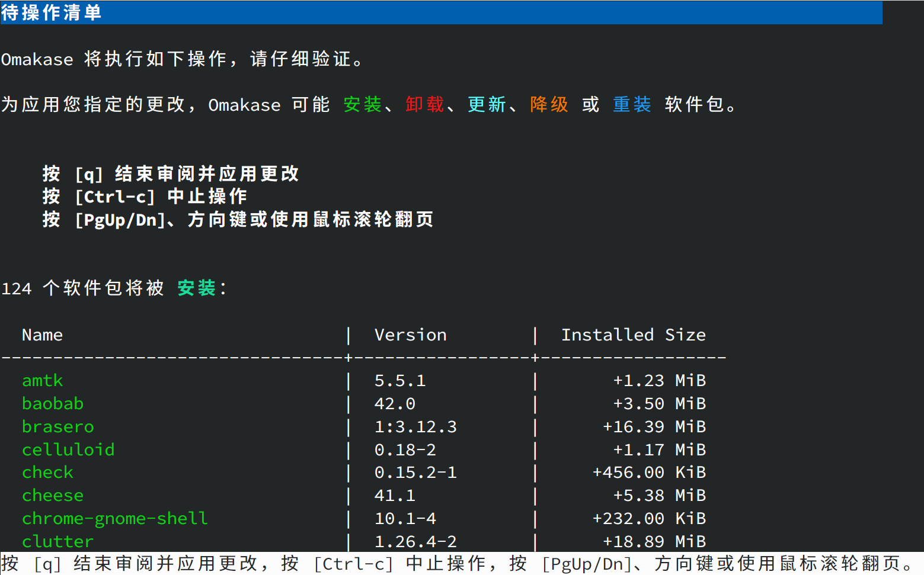Click the 124 个软件包将被 安装 heading

[114, 288]
